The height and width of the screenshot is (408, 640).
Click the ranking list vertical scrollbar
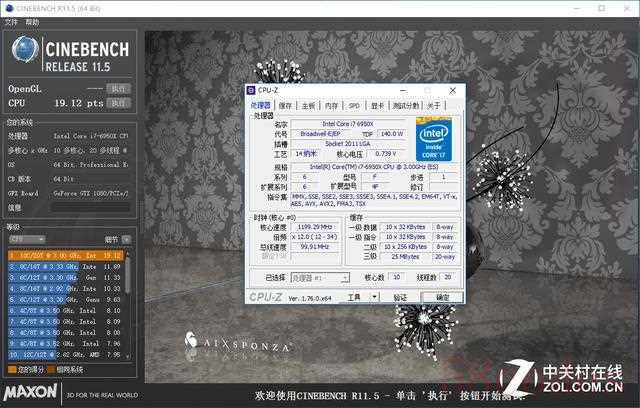pyautogui.click(x=128, y=273)
